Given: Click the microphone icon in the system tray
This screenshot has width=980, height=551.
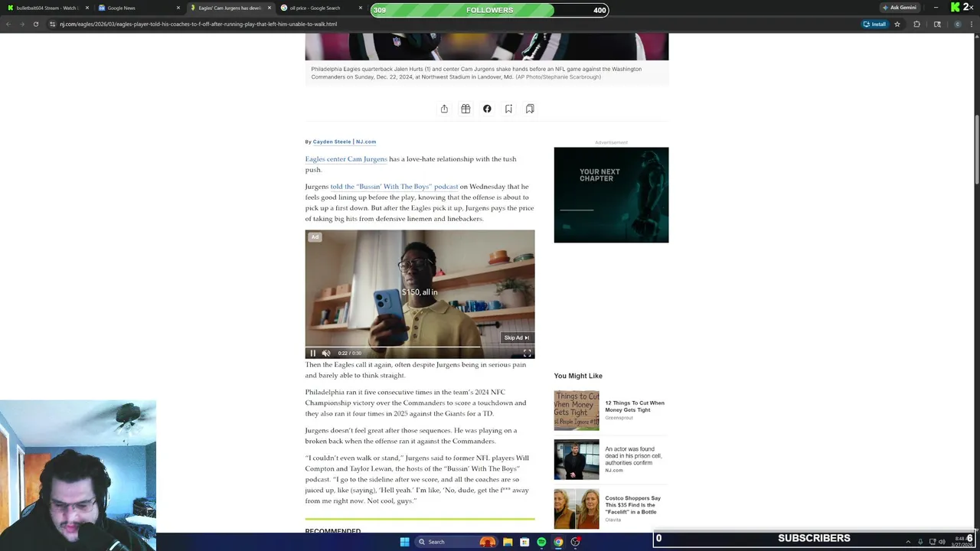Looking at the screenshot, I should tap(920, 542).
